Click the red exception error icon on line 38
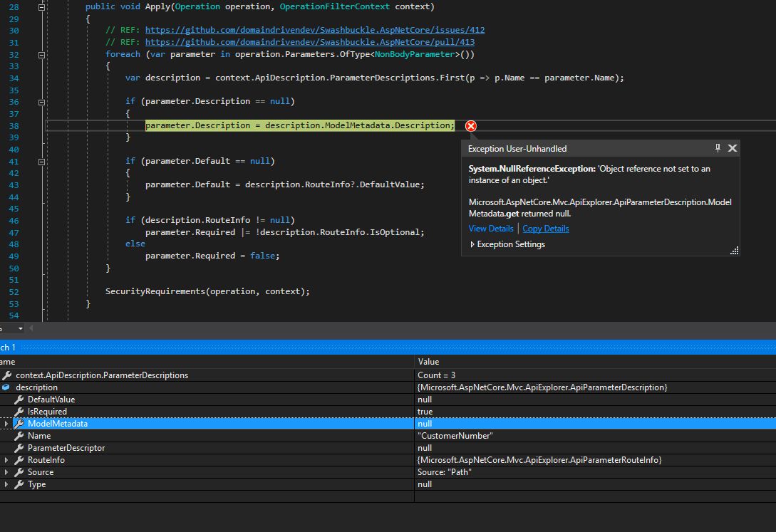 [470, 126]
